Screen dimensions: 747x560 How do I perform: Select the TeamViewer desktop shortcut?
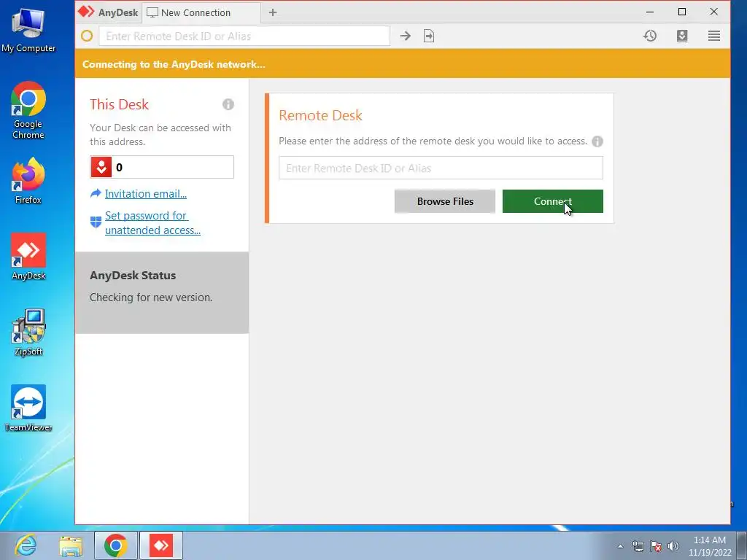pos(28,408)
